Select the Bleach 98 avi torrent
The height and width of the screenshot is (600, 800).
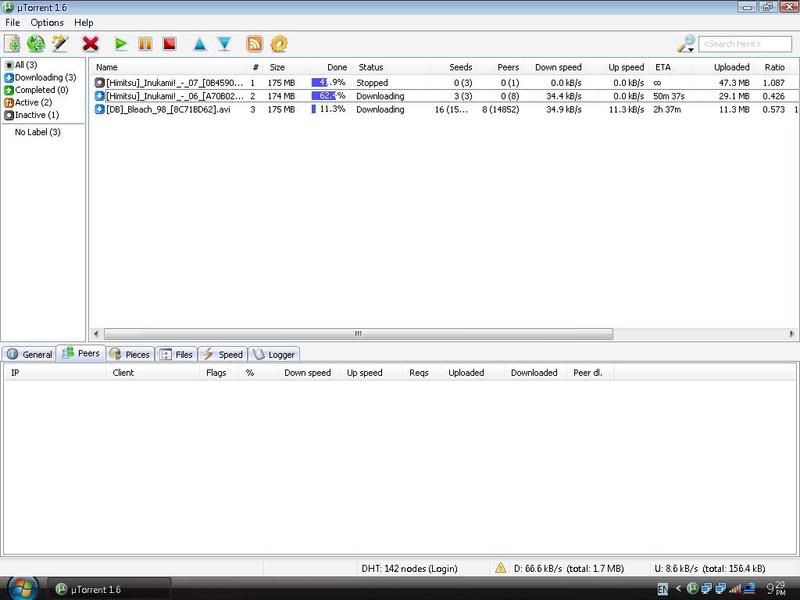tap(444, 109)
